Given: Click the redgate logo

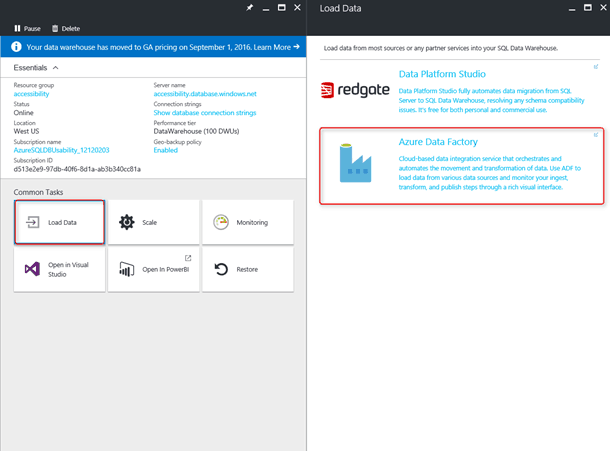Looking at the screenshot, I should click(x=355, y=90).
